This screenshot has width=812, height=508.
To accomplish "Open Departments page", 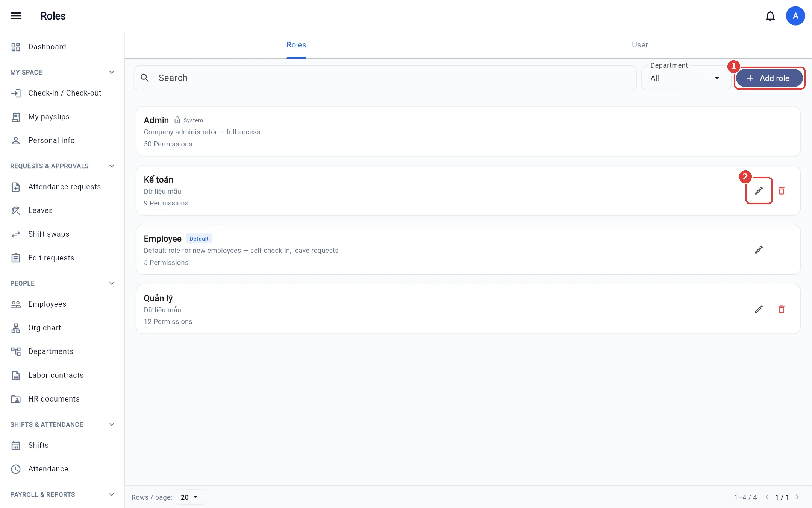I will 62,351.
